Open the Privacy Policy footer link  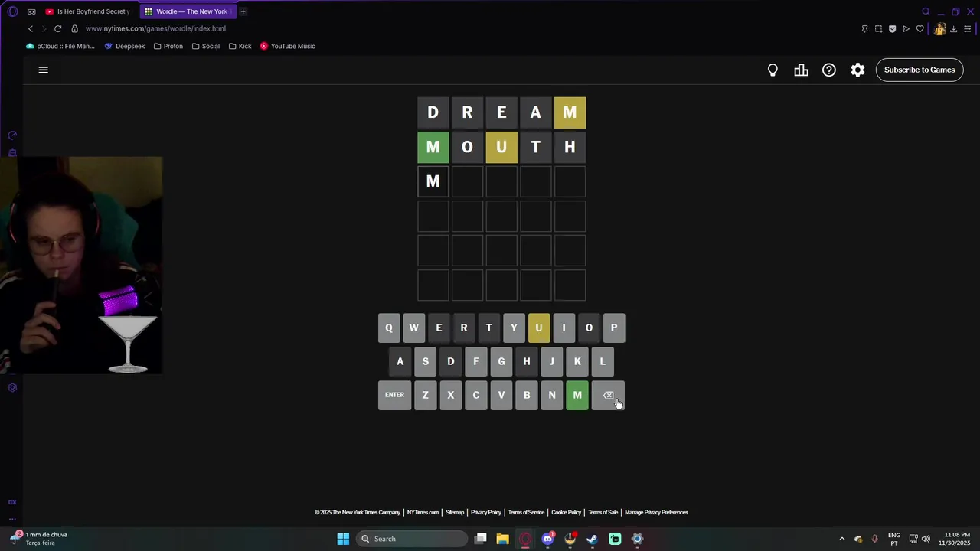pos(486,513)
